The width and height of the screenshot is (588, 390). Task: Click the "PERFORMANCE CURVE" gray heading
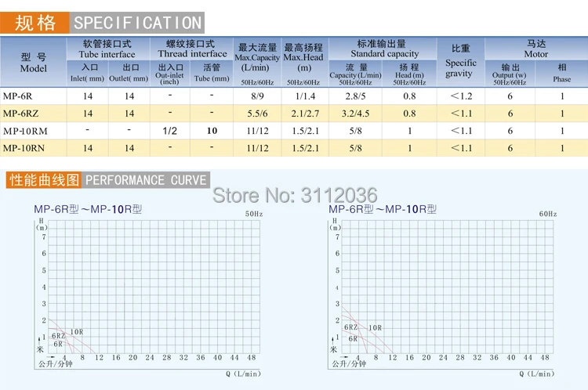(146, 180)
